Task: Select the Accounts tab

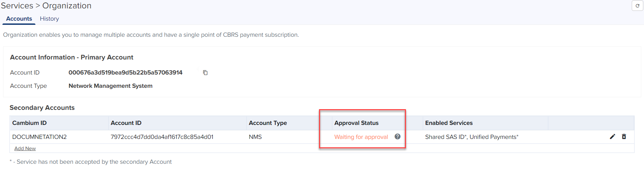Action: (19, 19)
